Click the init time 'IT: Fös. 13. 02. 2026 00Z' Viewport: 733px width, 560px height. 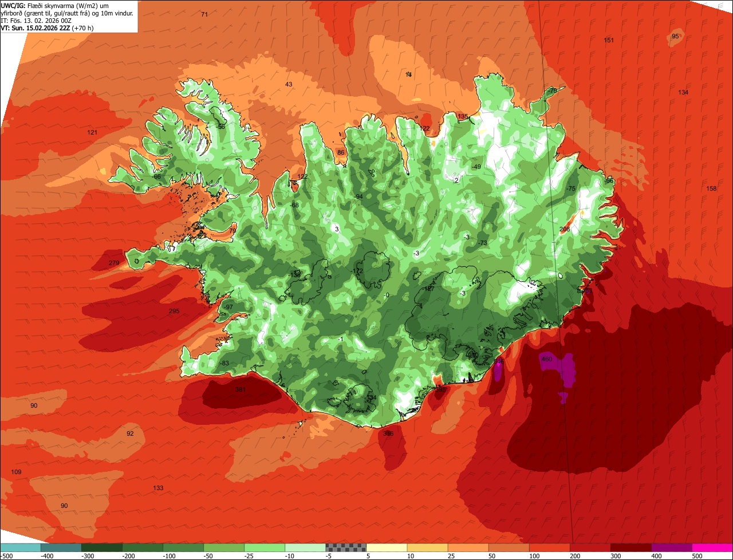click(36, 20)
